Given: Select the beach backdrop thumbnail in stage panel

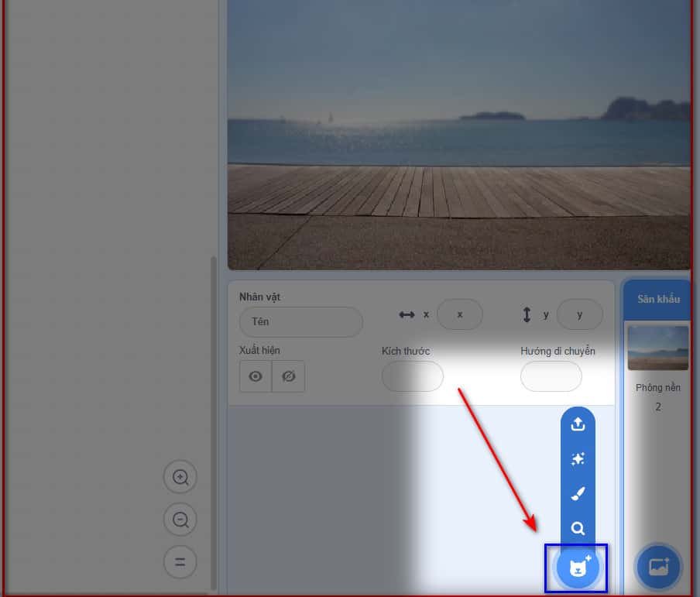Looking at the screenshot, I should click(x=657, y=348).
